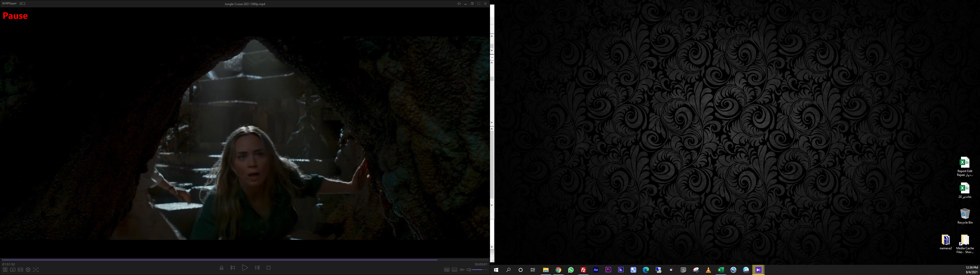This screenshot has width=980, height=275.
Task: Click the 3D cube icon
Action: [28, 270]
